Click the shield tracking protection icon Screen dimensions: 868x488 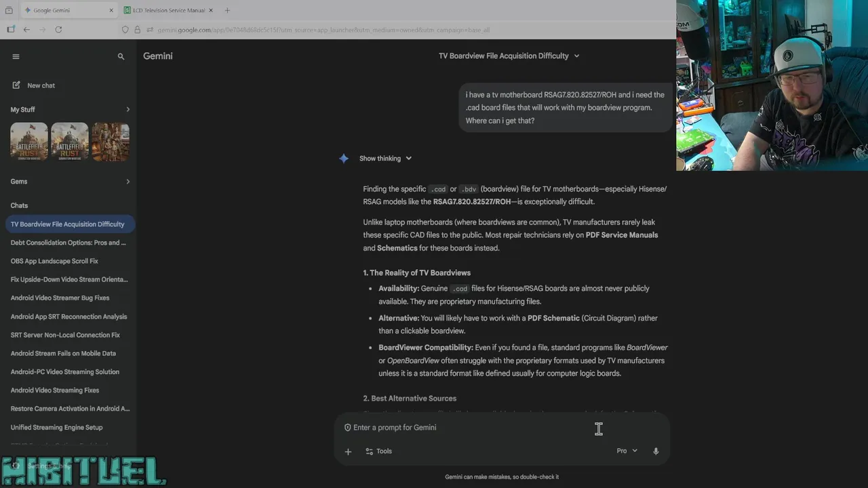tap(125, 30)
